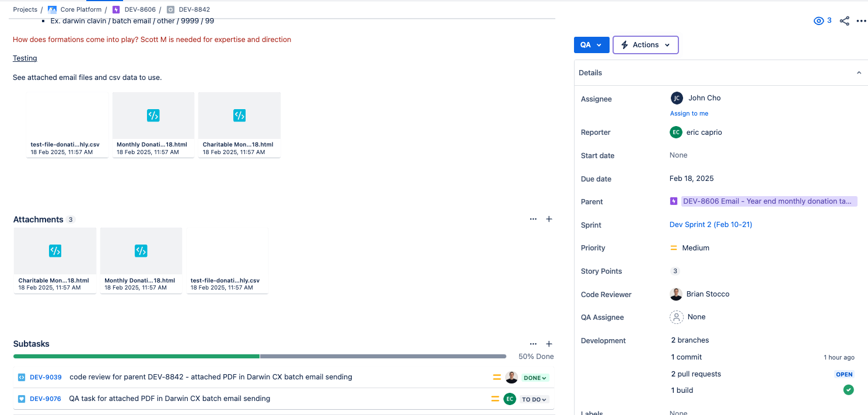
Task: Click the watchers eye icon
Action: [x=818, y=21]
